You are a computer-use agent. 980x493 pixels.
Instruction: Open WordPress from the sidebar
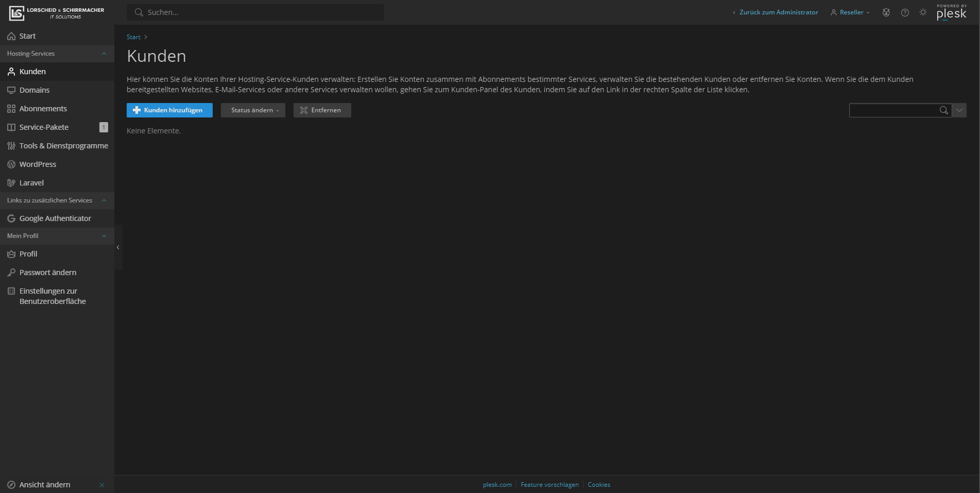tap(38, 164)
